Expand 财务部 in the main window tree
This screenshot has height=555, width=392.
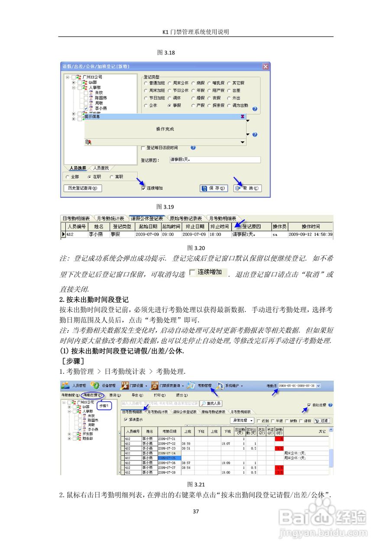coord(68,438)
